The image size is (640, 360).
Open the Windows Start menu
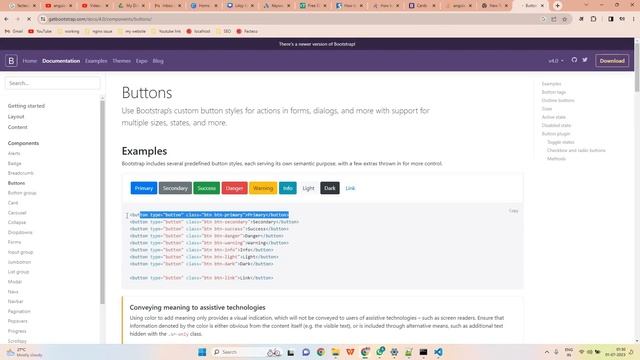click(x=202, y=352)
